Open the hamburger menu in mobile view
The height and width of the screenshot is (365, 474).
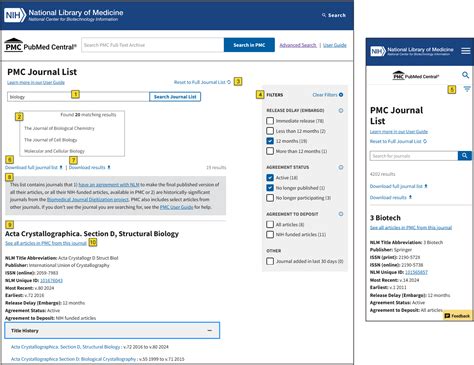(466, 51)
